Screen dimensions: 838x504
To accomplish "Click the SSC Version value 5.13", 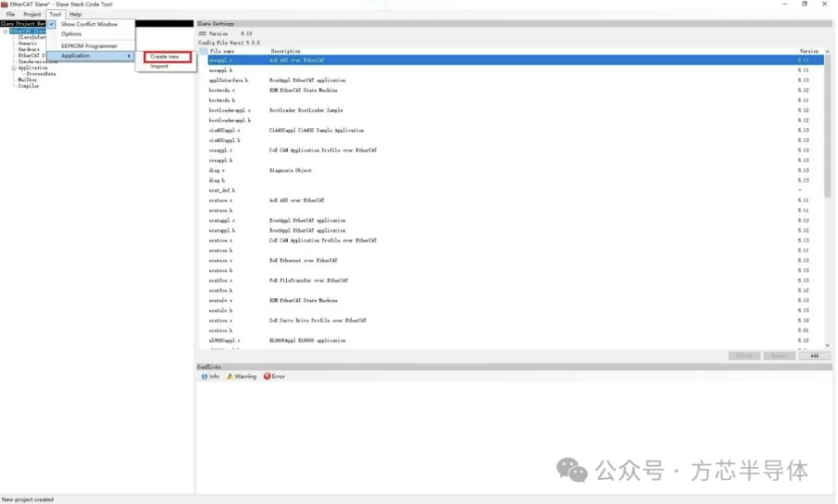I will (246, 33).
